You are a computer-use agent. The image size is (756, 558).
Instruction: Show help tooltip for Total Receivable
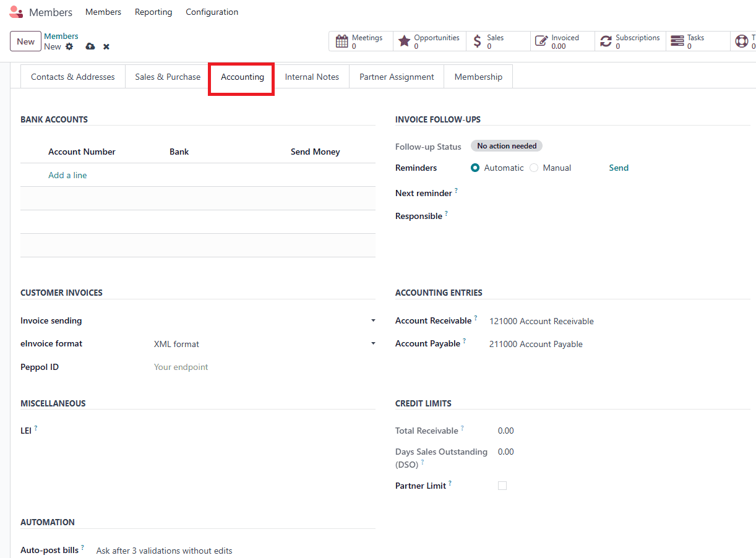coord(462,428)
